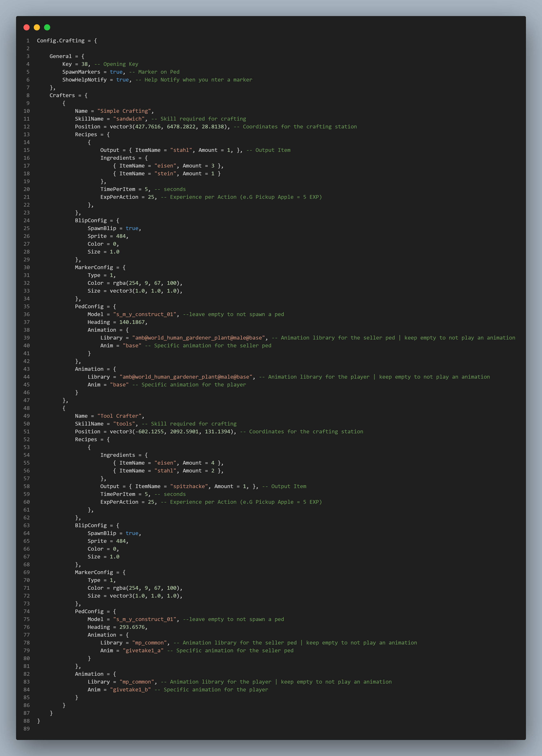Click the Heading value 140.1867
The image size is (542, 756).
[x=132, y=322]
